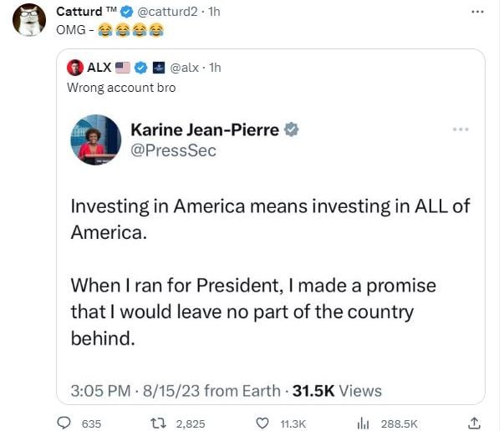Click Karine Jean-Pierre's gray verified badge

click(292, 129)
